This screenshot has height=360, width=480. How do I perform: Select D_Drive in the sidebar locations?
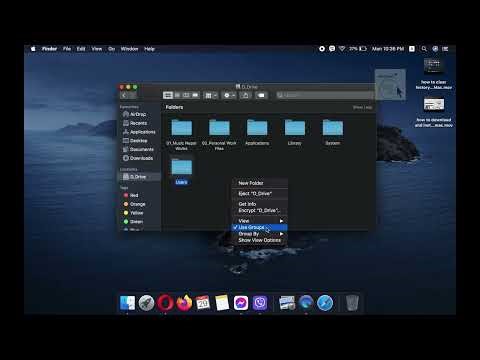[139, 177]
